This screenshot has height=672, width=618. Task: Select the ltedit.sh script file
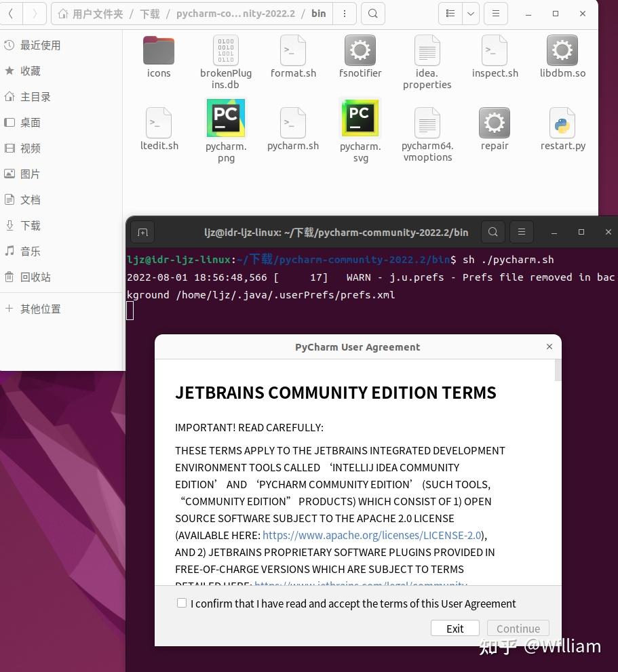click(159, 123)
